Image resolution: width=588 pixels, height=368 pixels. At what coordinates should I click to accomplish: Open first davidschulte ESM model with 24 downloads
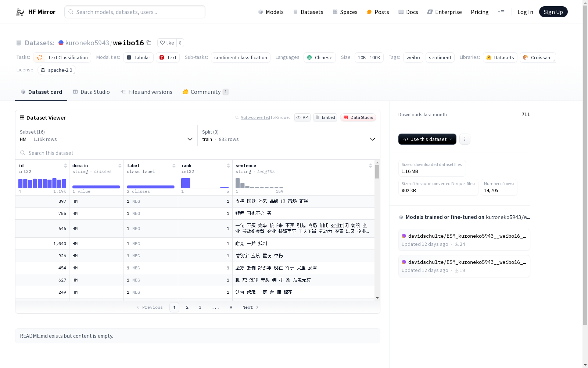464,240
